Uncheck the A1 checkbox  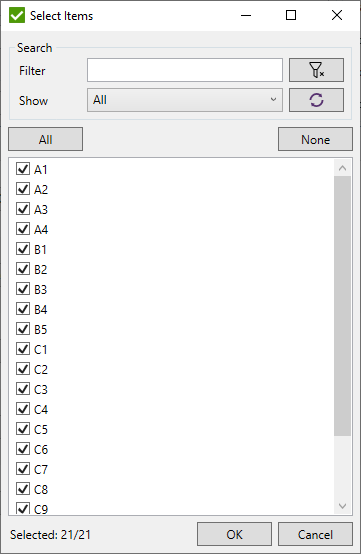pyautogui.click(x=23, y=169)
